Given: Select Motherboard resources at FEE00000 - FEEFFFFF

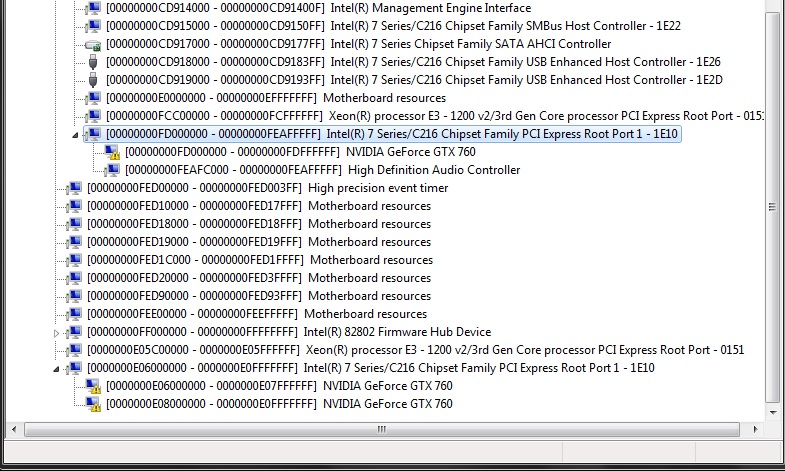Looking at the screenshot, I should (x=257, y=314).
